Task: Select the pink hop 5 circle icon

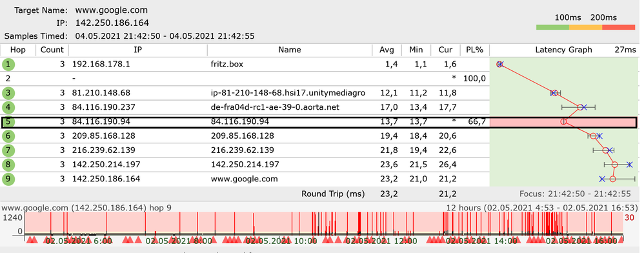Action: [x=8, y=122]
